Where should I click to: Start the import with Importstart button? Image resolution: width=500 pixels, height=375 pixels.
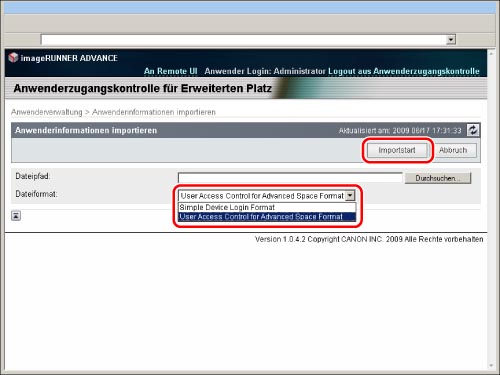(x=397, y=150)
